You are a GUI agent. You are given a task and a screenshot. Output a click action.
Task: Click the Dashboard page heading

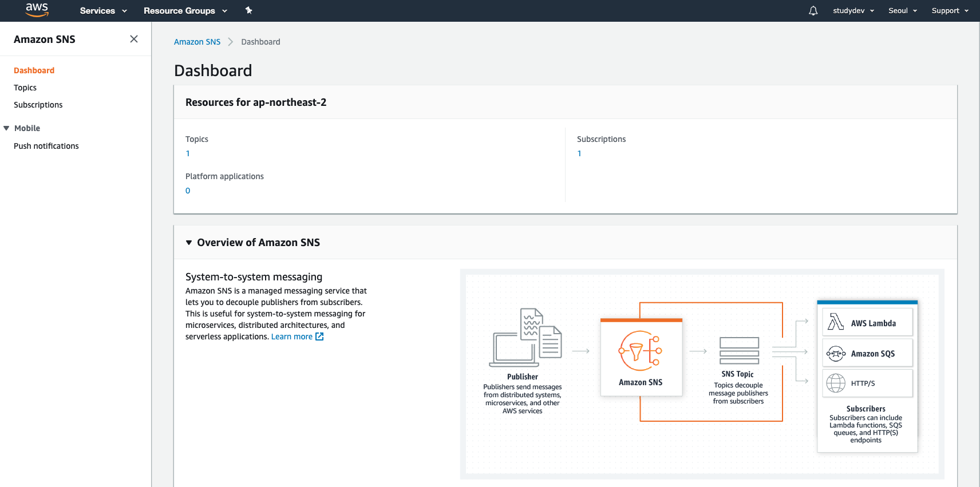213,70
